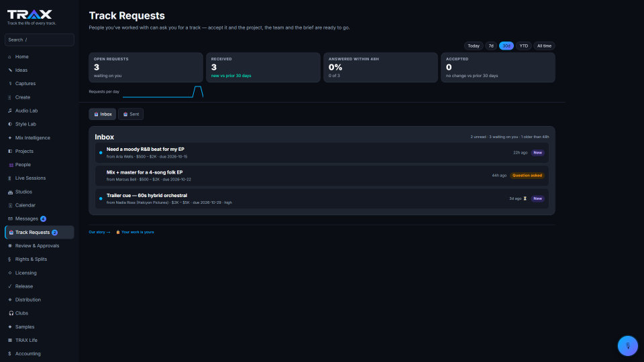Image resolution: width=644 pixels, height=362 pixels.
Task: Open the Our story link
Action: pyautogui.click(x=99, y=232)
